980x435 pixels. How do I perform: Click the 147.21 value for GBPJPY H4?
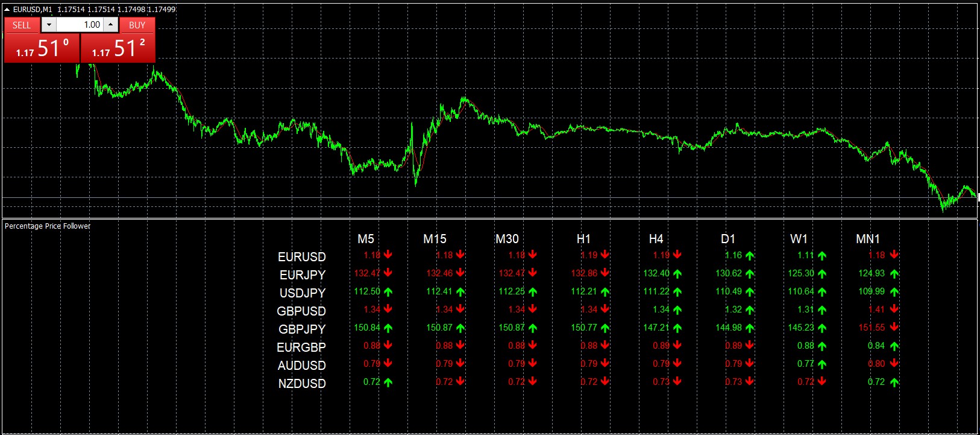coord(656,328)
